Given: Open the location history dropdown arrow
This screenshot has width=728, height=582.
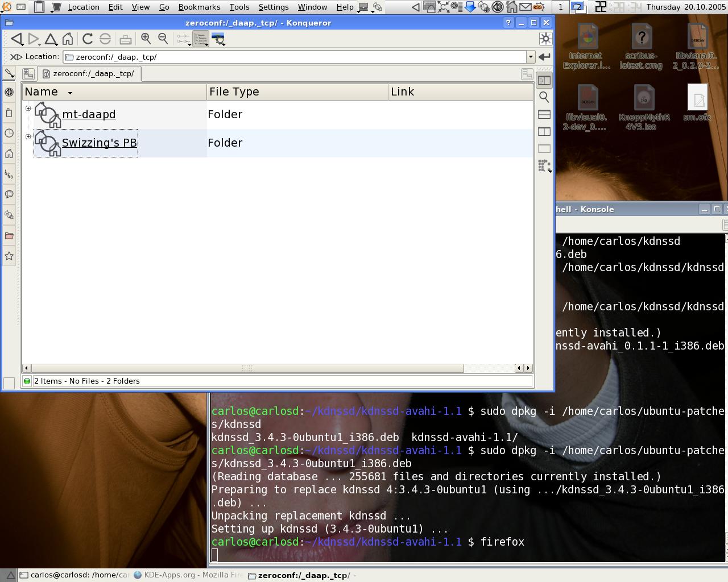Looking at the screenshot, I should tap(531, 57).
